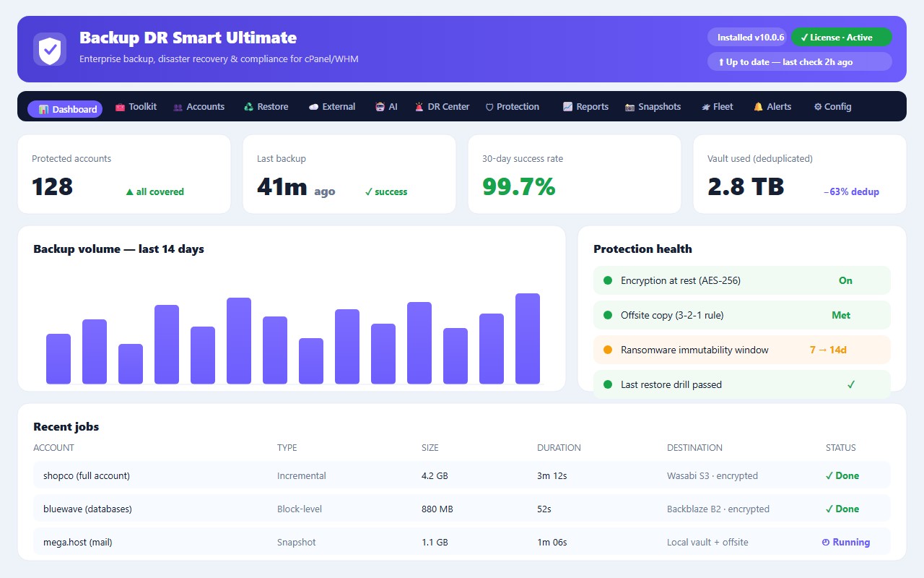Click the DURATION column header
Screen dimensions: 924x578
(559, 448)
